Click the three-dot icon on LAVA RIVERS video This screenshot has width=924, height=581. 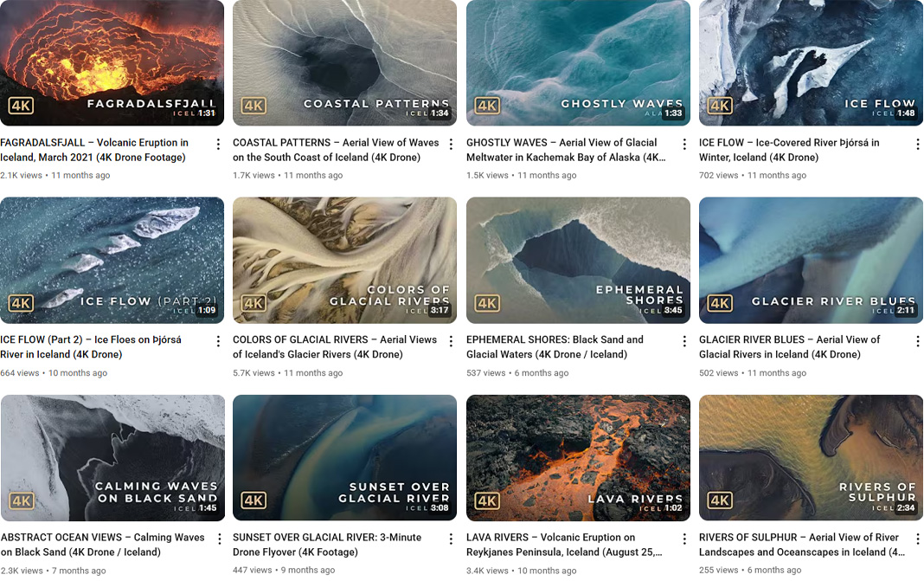click(x=683, y=539)
